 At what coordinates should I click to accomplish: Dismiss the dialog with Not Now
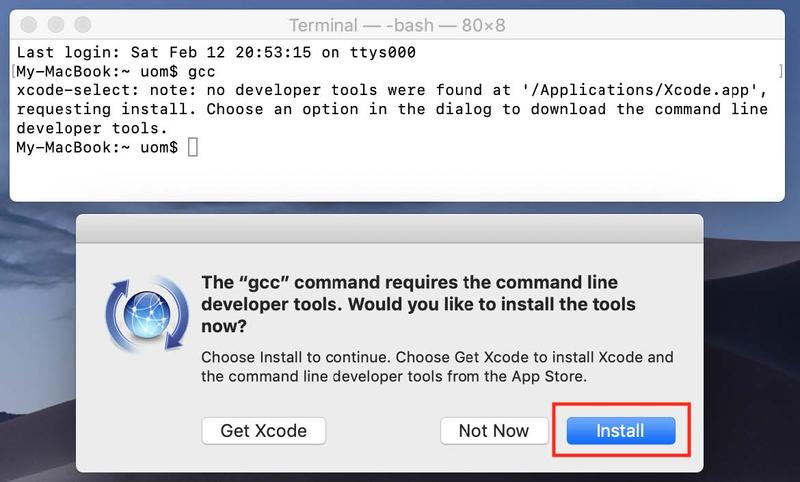coord(493,431)
